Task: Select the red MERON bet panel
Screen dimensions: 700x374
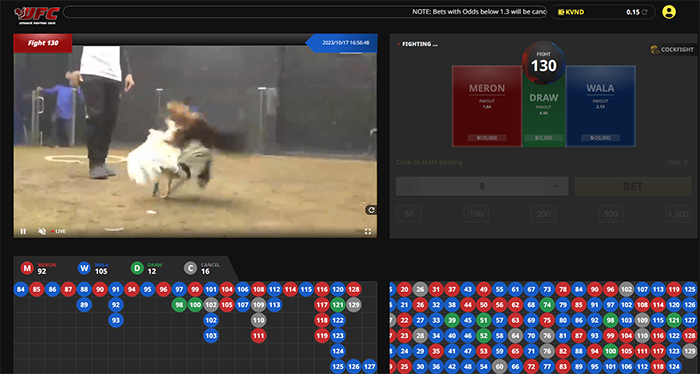Action: 487,106
